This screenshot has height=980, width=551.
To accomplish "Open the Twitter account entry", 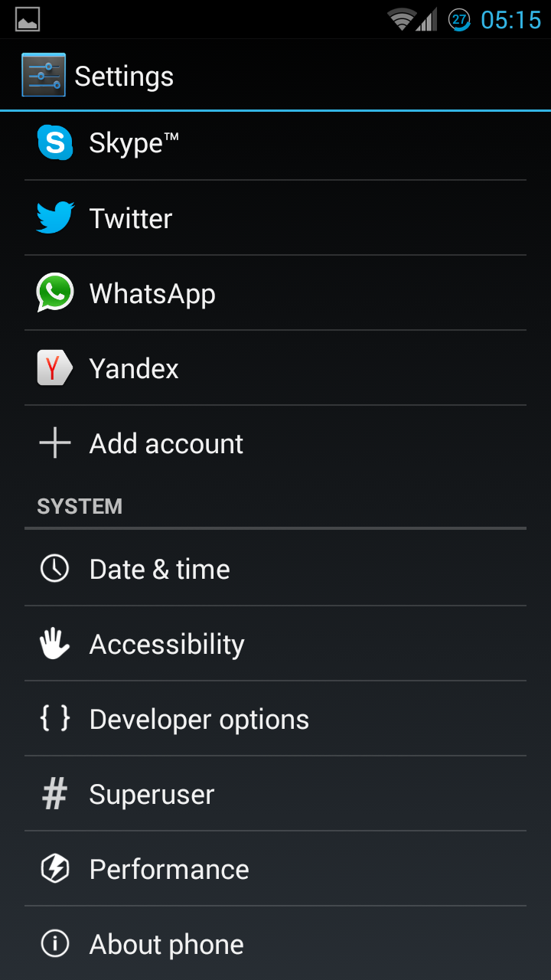I will tap(275, 218).
